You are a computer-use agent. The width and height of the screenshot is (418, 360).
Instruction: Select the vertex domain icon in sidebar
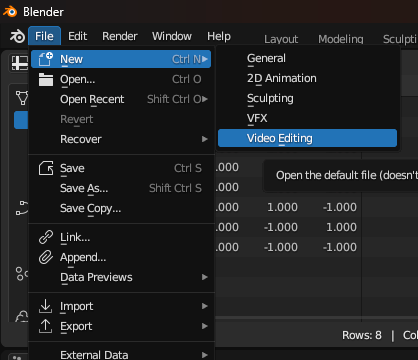pos(22,98)
